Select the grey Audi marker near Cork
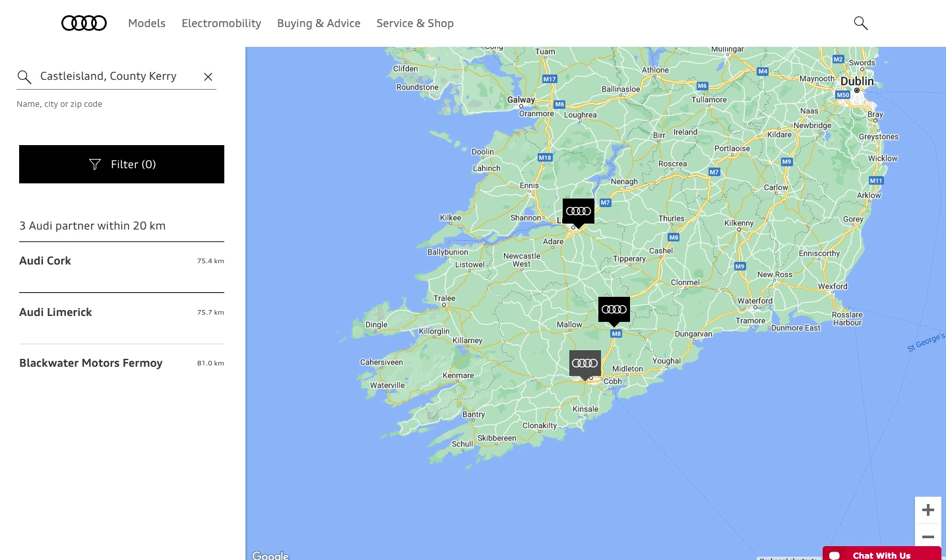946x560 pixels. click(585, 364)
